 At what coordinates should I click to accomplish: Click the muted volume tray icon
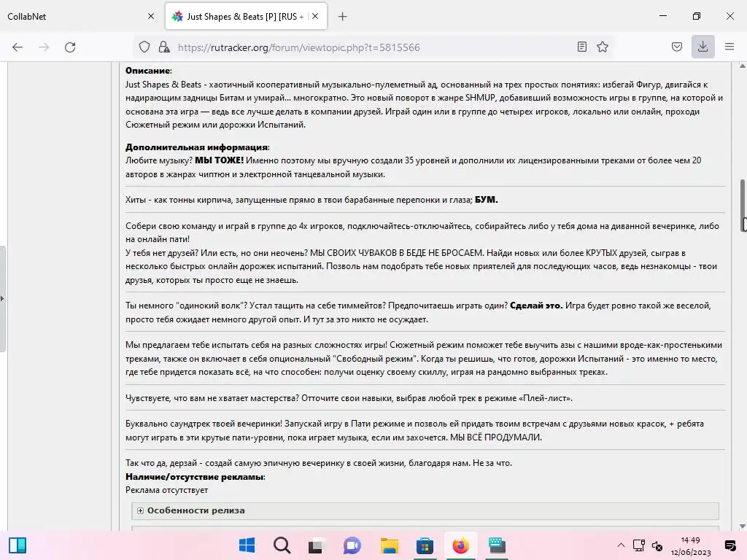click(657, 546)
